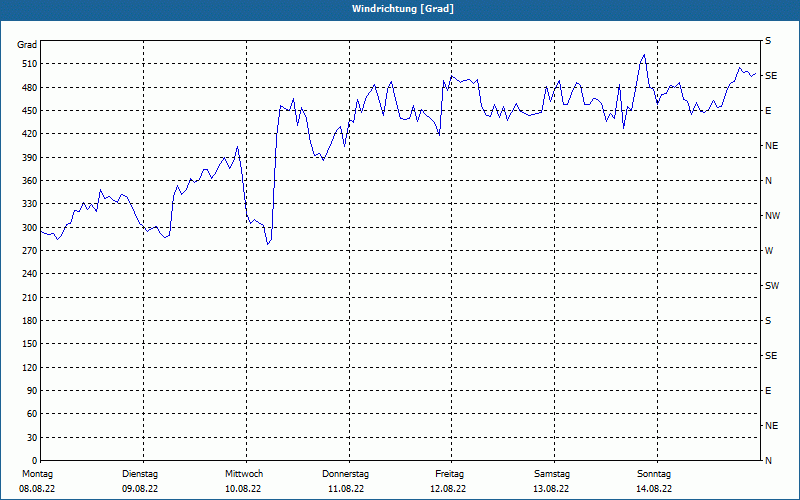Viewport: 800px width, 500px height.
Task: Click the 240 y-axis value
Action: coord(29,274)
